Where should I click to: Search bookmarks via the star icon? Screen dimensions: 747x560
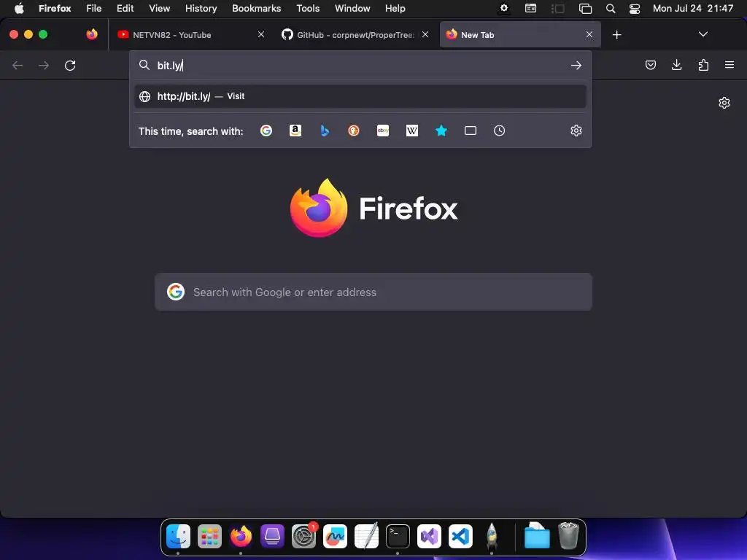coord(441,131)
